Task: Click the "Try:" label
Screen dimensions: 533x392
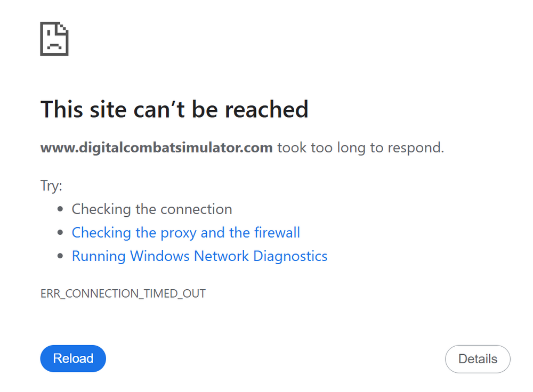Action: [x=51, y=186]
